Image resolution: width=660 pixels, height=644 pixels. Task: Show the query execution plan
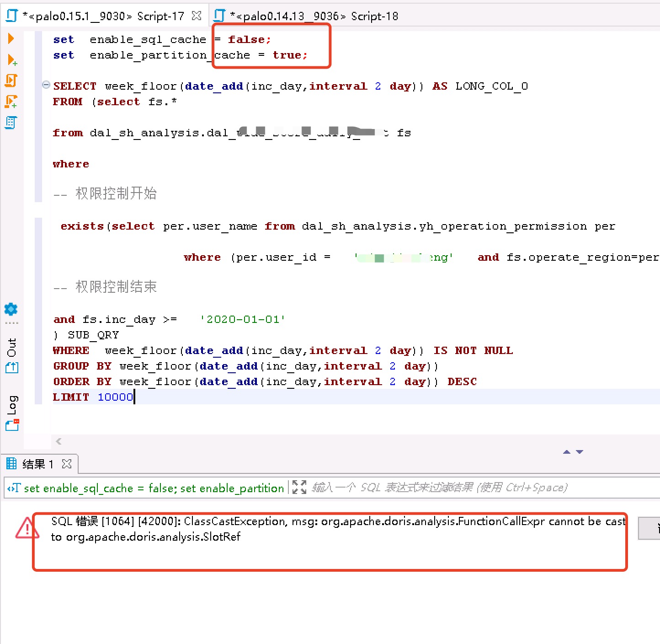[x=11, y=123]
